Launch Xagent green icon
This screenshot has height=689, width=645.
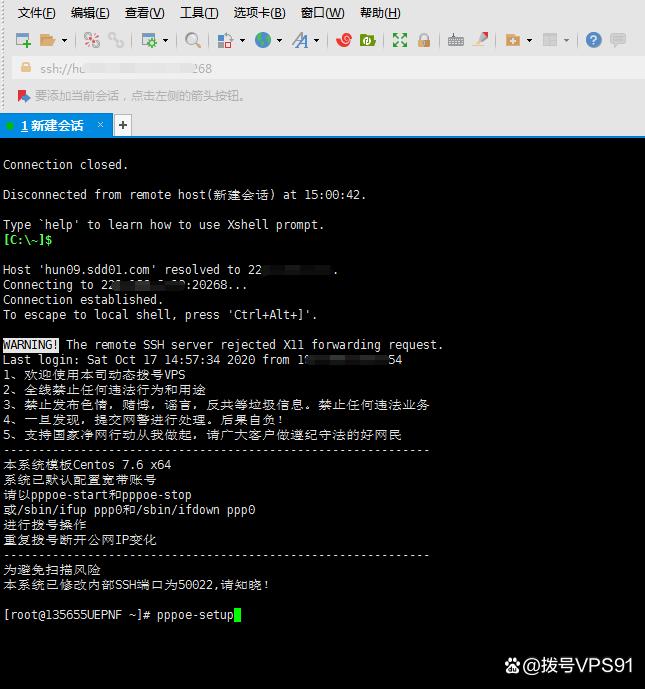coord(368,40)
